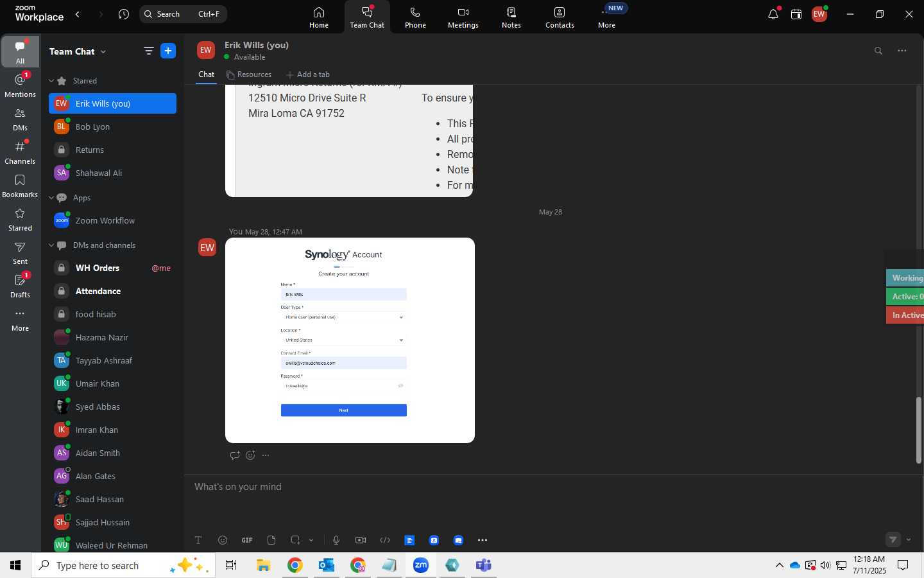Open more composer options ellipsis

[x=483, y=540]
